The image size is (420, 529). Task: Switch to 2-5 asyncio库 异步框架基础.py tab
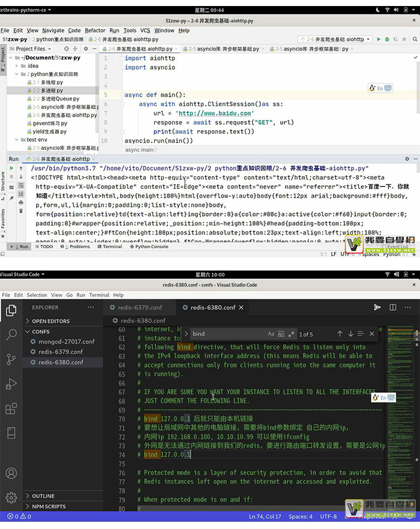click(x=224, y=49)
